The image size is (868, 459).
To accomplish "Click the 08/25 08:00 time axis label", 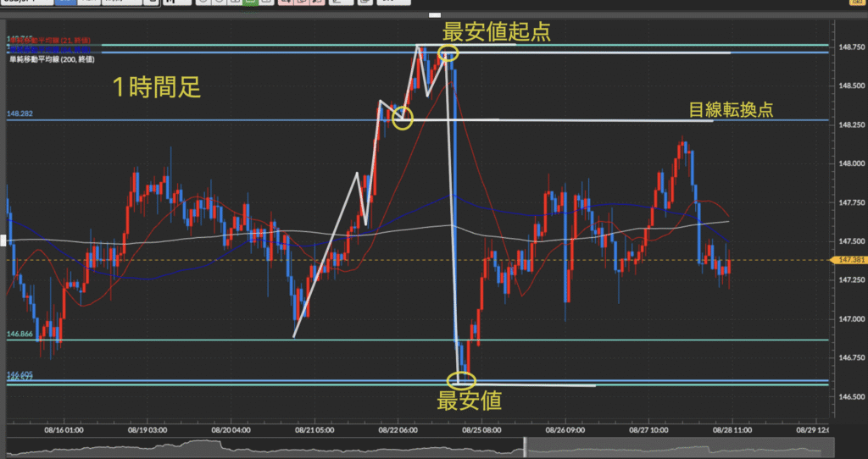I will tap(482, 429).
